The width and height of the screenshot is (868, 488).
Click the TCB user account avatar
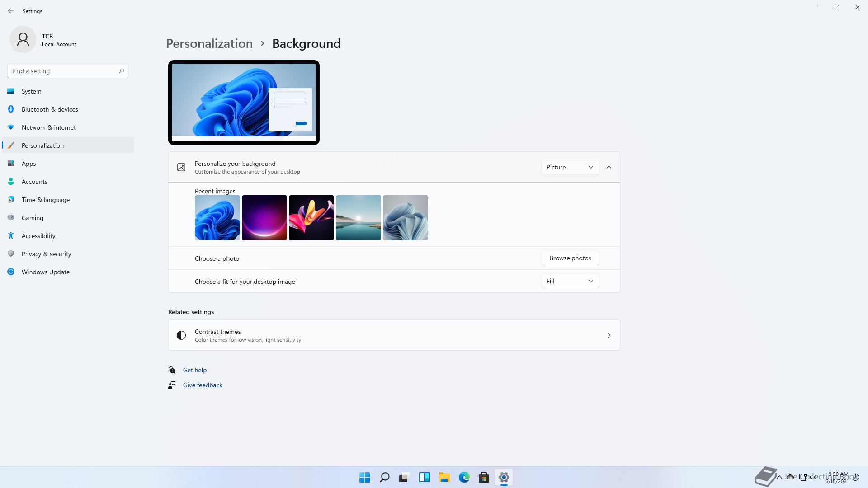pyautogui.click(x=23, y=39)
